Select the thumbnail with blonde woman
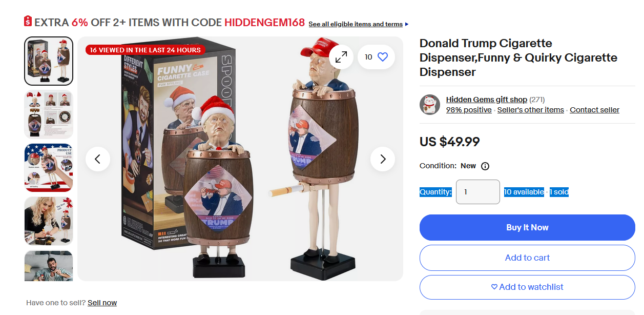Screen dimensions: 644x315 (49, 221)
